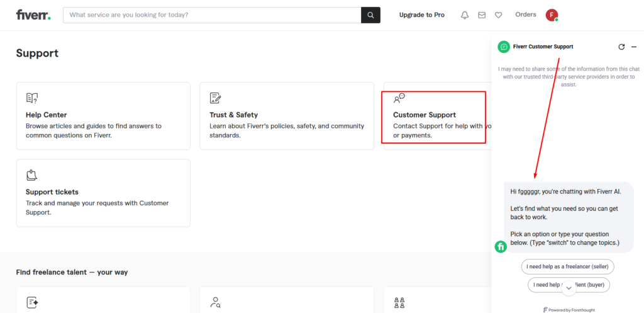Viewport: 644px width, 313px height.
Task: Open the messages envelope icon
Action: [481, 15]
